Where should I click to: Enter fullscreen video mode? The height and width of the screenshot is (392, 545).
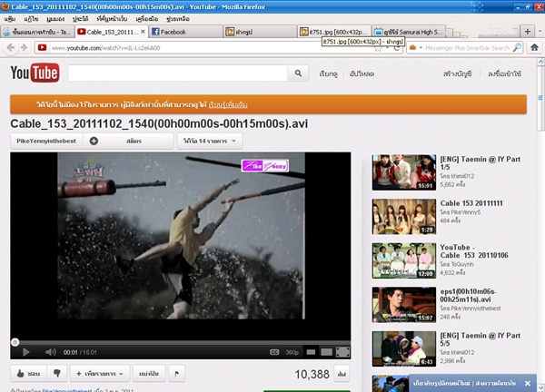tap(342, 352)
